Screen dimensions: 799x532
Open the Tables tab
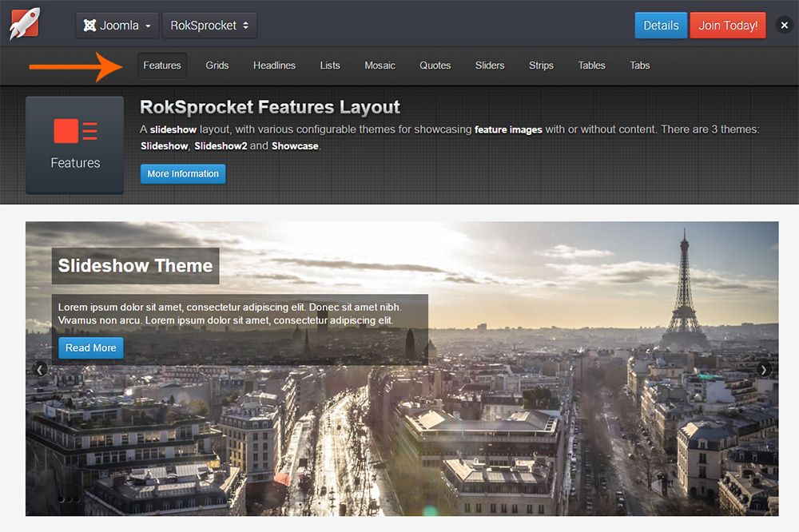(591, 66)
